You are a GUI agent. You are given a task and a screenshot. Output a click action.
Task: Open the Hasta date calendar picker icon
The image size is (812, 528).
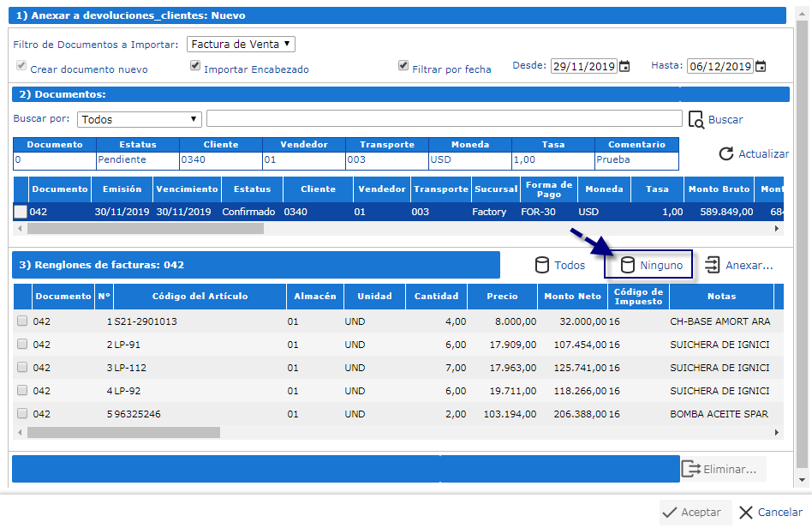tap(761, 66)
